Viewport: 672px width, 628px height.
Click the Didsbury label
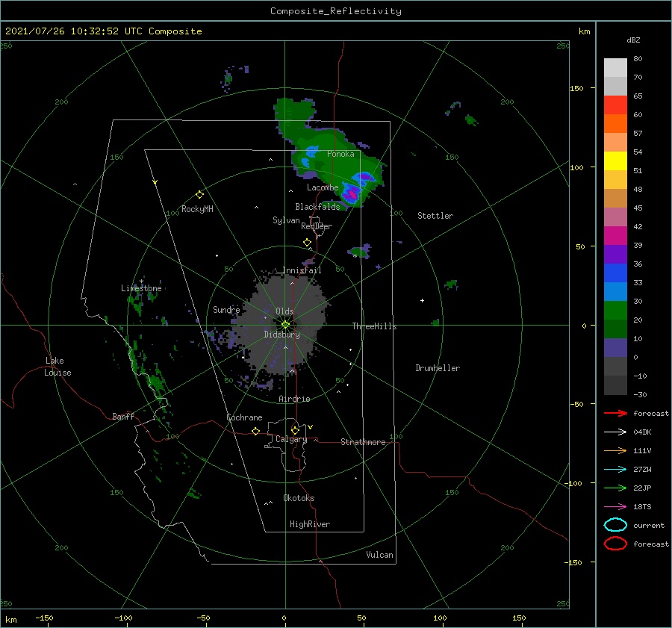point(281,335)
